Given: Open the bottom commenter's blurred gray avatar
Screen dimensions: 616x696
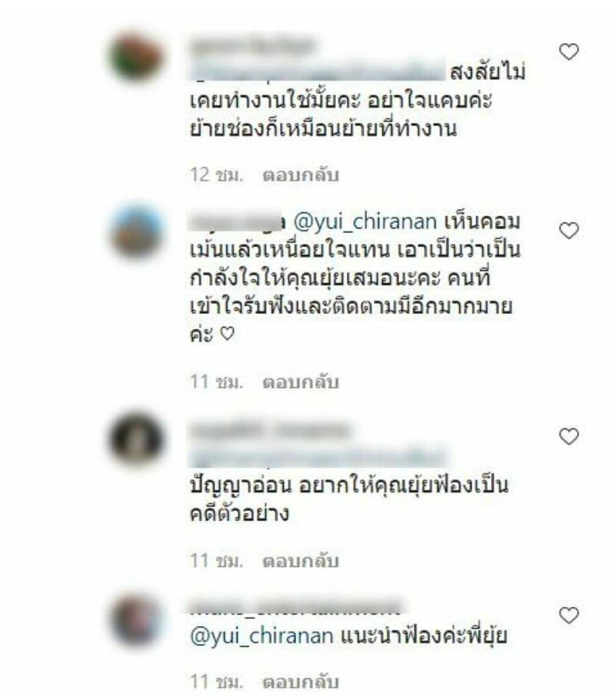Looking at the screenshot, I should pos(136,620).
